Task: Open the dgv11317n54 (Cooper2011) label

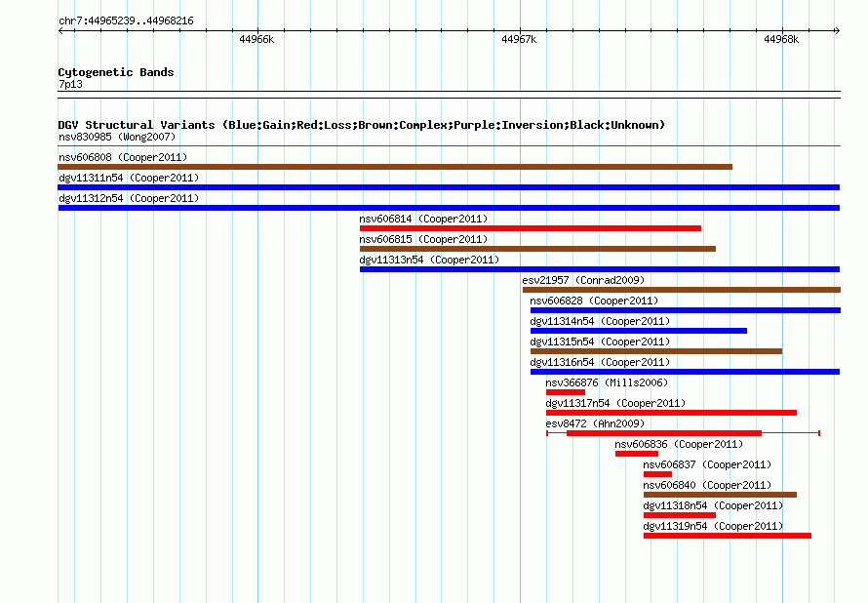Action: tap(615, 403)
